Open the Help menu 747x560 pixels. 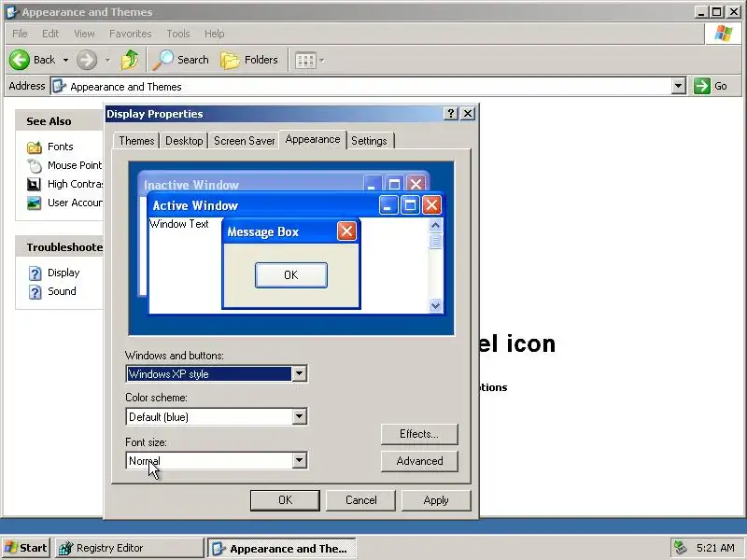tap(215, 34)
